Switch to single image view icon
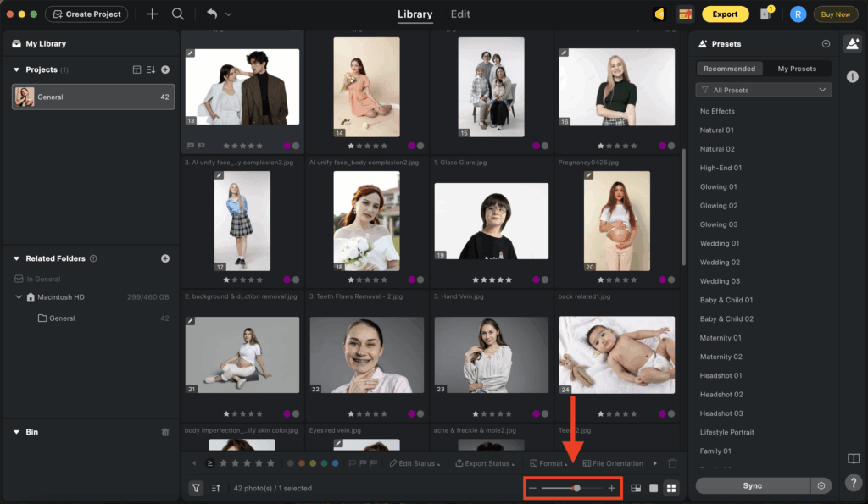This screenshot has height=504, width=868. click(x=654, y=488)
